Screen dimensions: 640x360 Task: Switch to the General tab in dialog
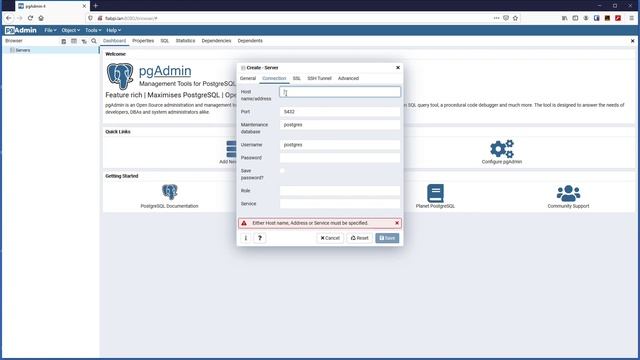point(248,78)
